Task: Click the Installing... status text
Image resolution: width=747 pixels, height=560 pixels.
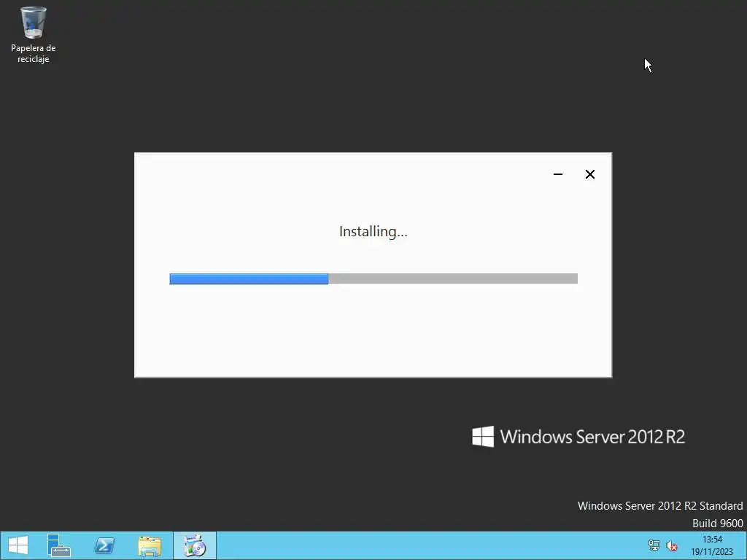Action: tap(373, 231)
